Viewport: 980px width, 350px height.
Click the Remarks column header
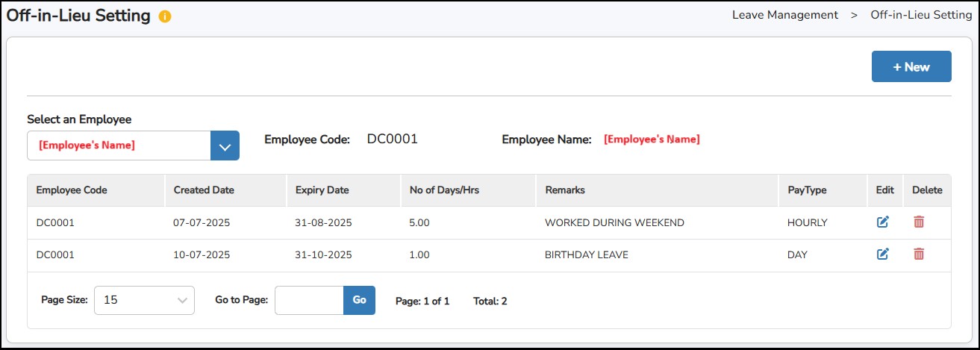coord(565,190)
